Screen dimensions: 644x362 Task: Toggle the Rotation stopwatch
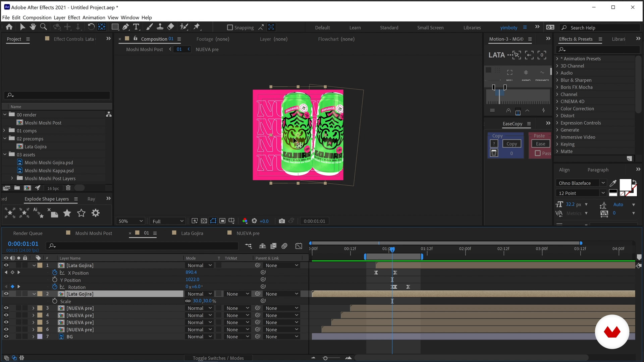[x=55, y=287]
